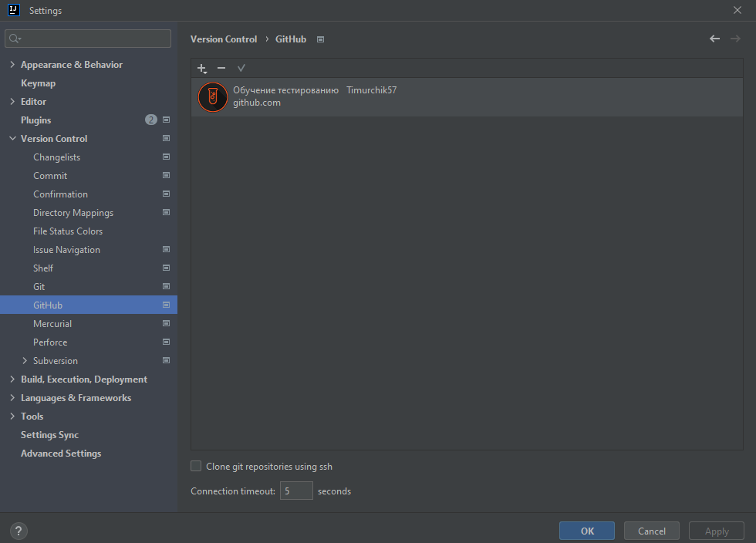Click the project icon on Perforce row

(x=167, y=342)
